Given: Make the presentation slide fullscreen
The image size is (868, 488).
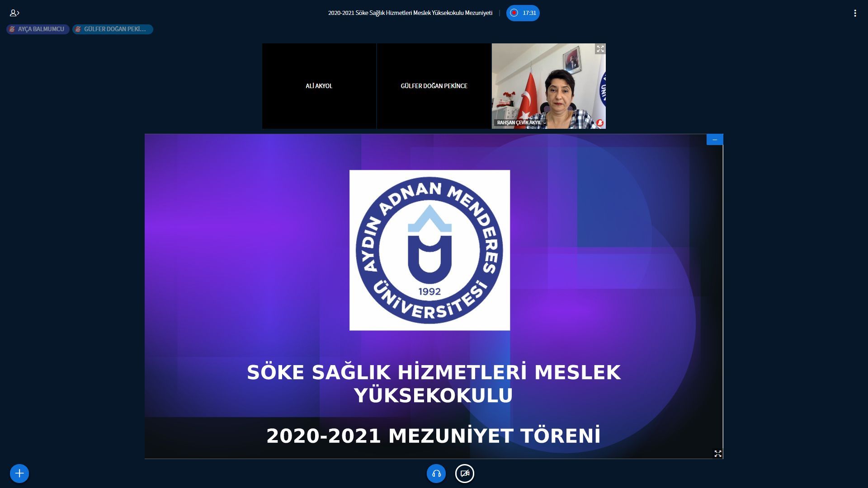Looking at the screenshot, I should click(717, 453).
